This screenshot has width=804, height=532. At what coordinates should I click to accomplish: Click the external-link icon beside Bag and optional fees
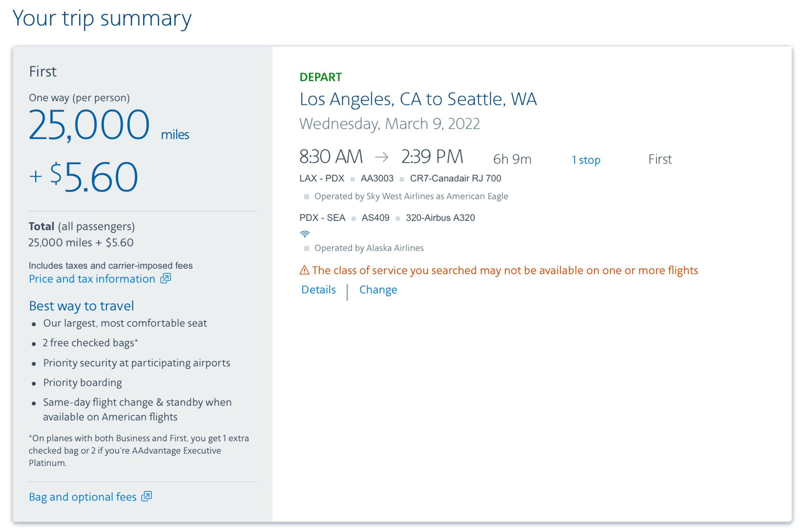point(146,497)
